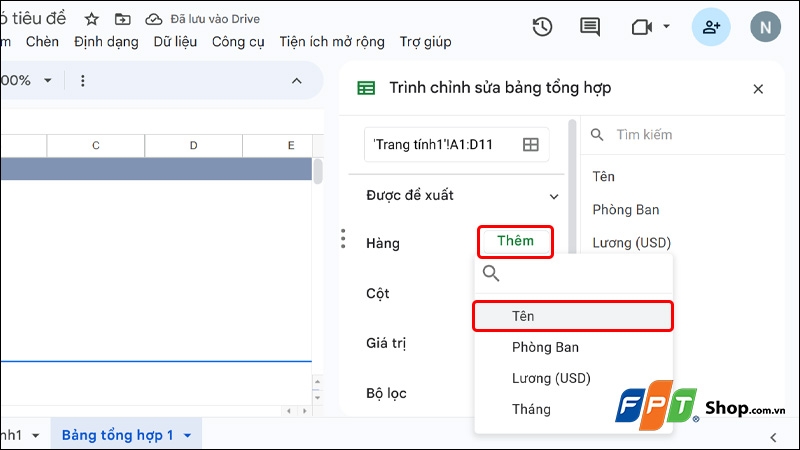Open the Dữ liệu menu

(175, 42)
